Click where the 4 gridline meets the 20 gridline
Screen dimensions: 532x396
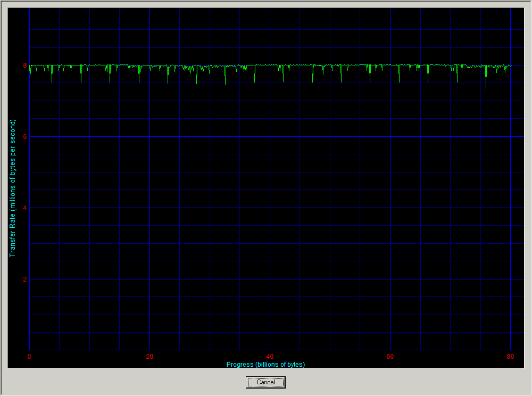click(x=149, y=208)
